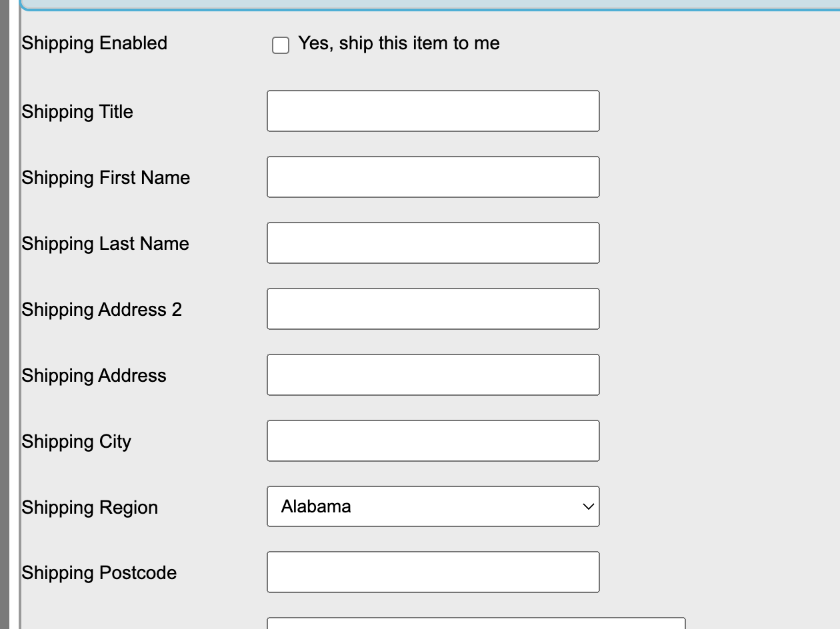Click the "Yes, ship this item to me" text

399,43
